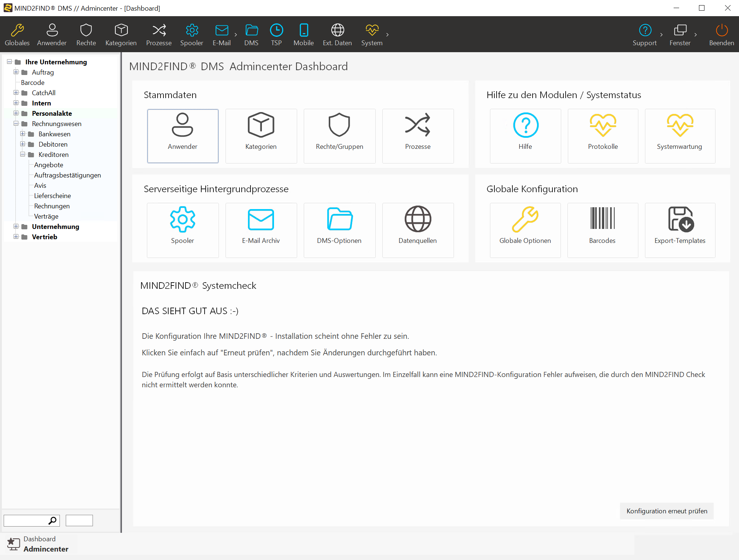
Task: Collapse the Kreditoren tree folder
Action: [x=23, y=154]
